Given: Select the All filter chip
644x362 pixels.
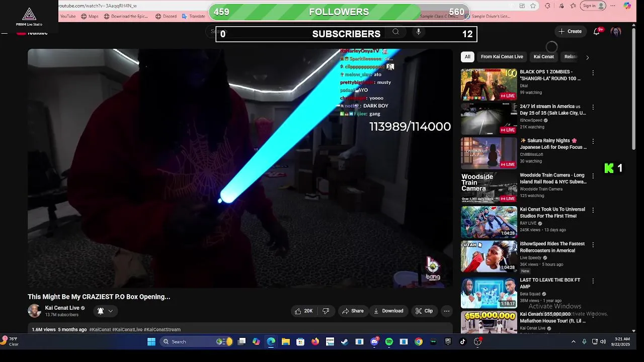Looking at the screenshot, I should pyautogui.click(x=467, y=57).
